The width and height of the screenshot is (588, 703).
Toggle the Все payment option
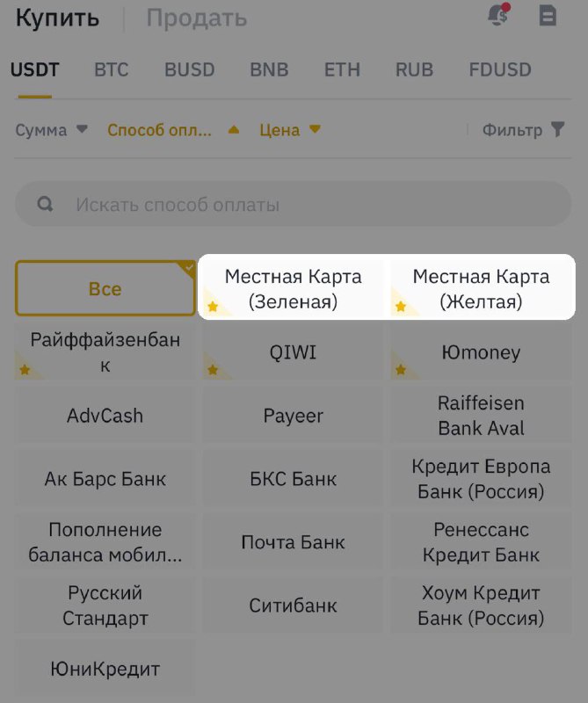click(x=105, y=289)
